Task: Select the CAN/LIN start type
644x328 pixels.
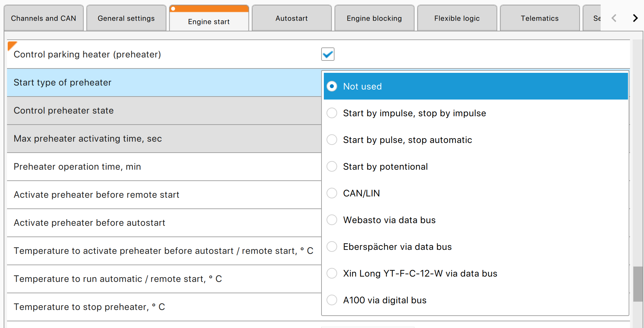Action: click(x=476, y=193)
